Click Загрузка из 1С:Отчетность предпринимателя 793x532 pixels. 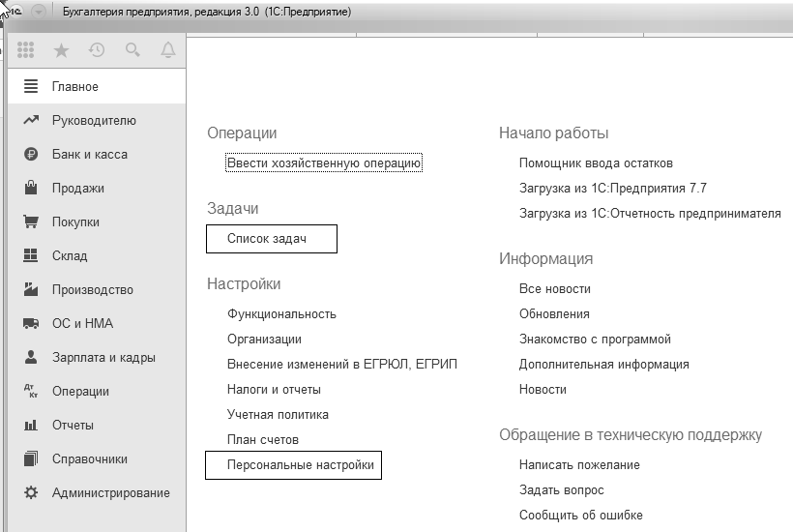point(650,214)
